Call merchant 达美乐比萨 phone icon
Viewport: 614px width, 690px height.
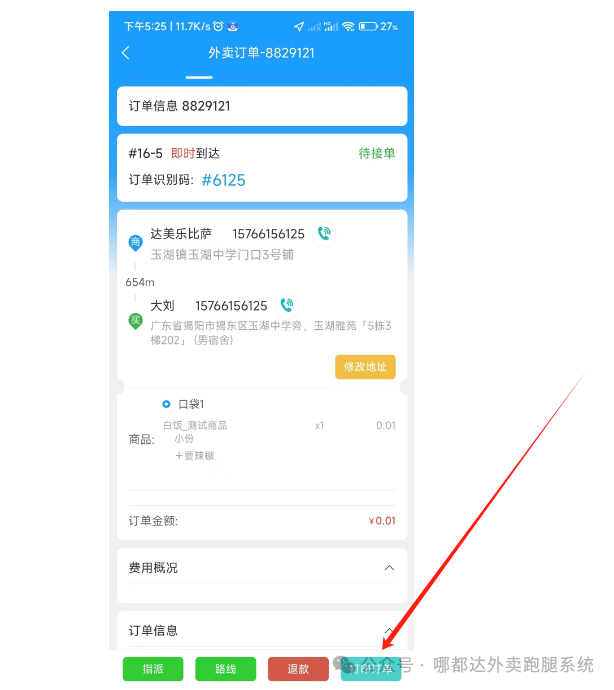[324, 233]
